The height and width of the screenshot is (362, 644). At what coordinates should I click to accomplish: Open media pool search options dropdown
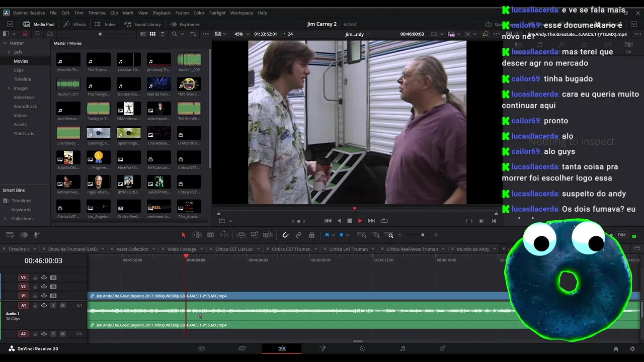coord(183,34)
